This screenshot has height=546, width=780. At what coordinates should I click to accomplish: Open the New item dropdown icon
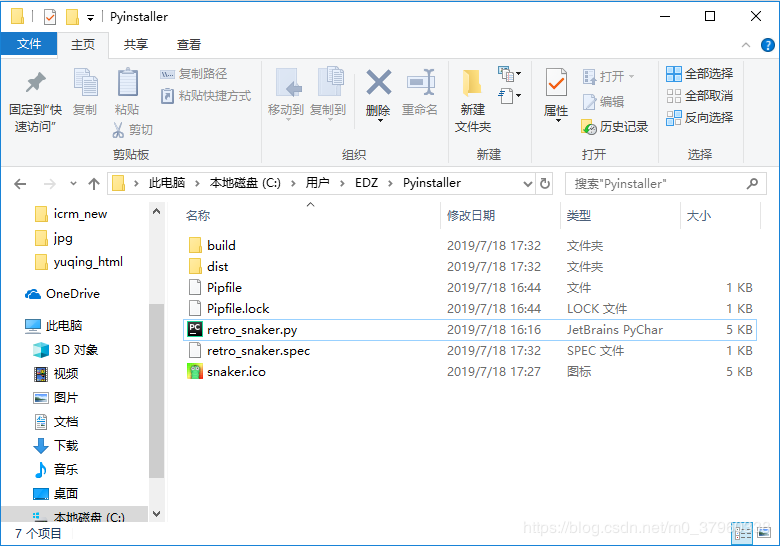pyautogui.click(x=509, y=74)
